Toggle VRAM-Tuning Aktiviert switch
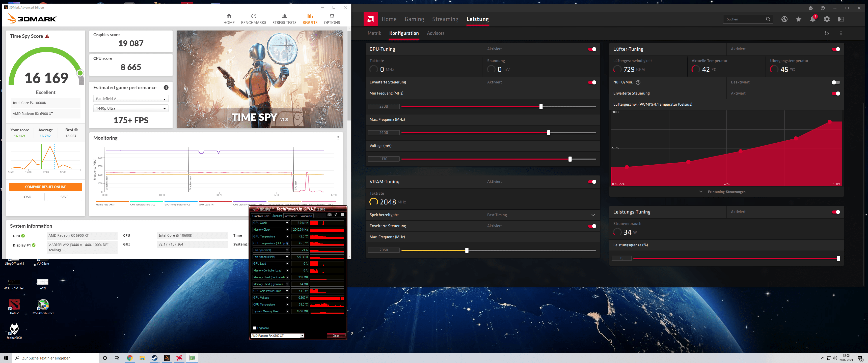The image size is (868, 363). pos(592,182)
